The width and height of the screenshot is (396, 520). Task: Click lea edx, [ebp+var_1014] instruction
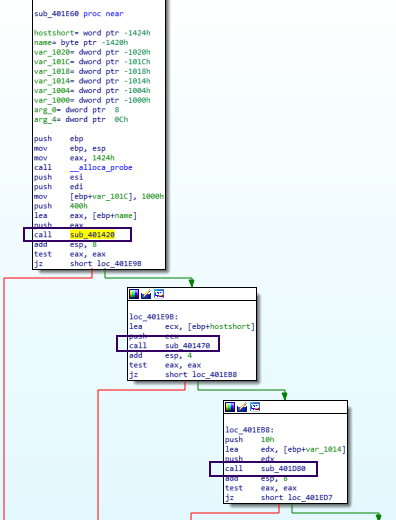pos(286,449)
